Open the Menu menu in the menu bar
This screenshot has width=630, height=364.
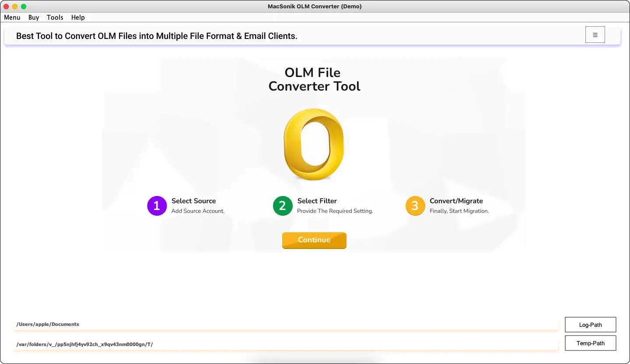coord(12,17)
